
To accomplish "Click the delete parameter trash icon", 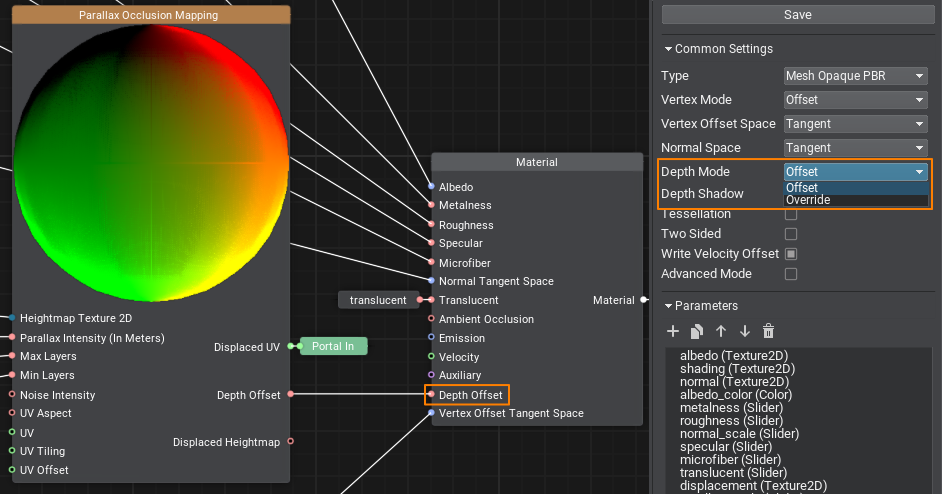I will tap(768, 331).
